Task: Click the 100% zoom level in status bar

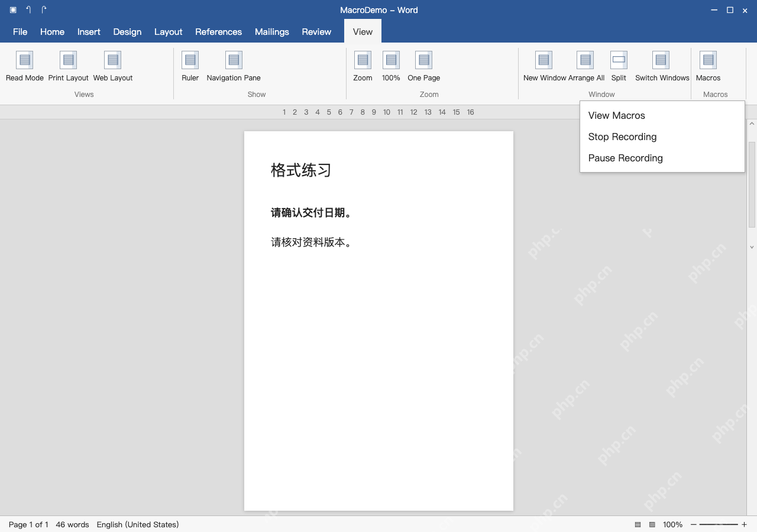Action: pos(673,524)
